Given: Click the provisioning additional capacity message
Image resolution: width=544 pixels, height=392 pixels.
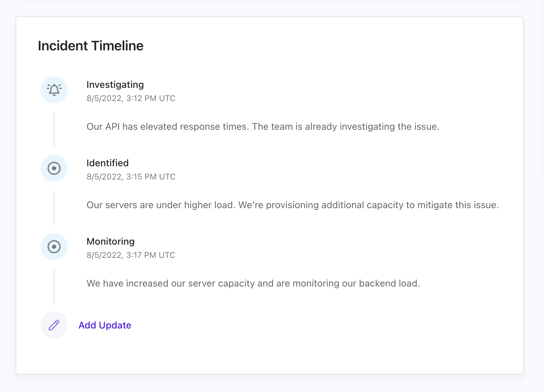Looking at the screenshot, I should point(293,205).
